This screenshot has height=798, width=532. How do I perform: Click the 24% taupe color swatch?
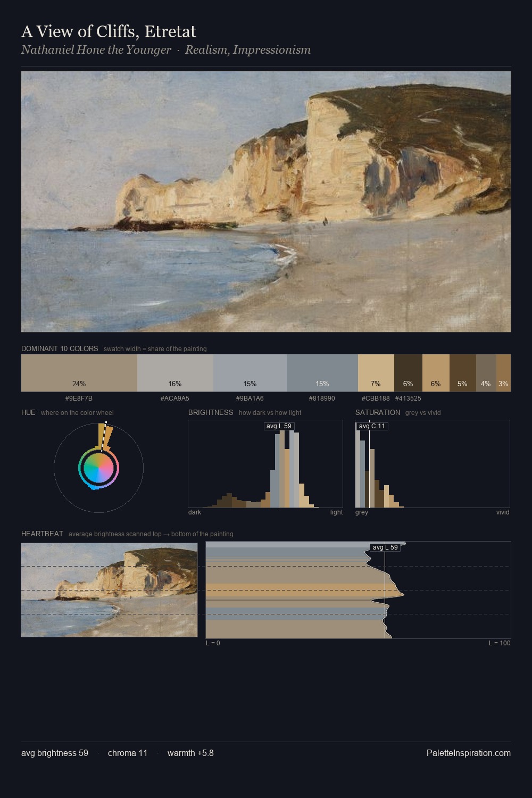tap(79, 373)
